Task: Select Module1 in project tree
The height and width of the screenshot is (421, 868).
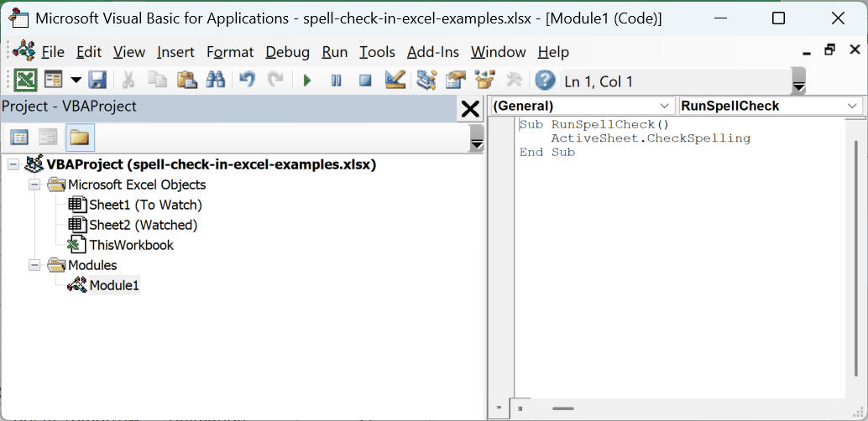Action: click(x=115, y=285)
